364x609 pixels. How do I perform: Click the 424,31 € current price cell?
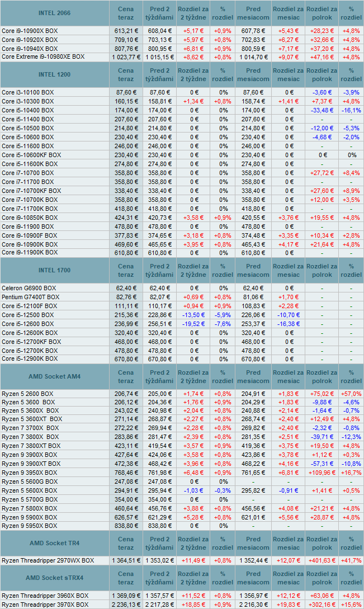pyautogui.click(x=126, y=218)
